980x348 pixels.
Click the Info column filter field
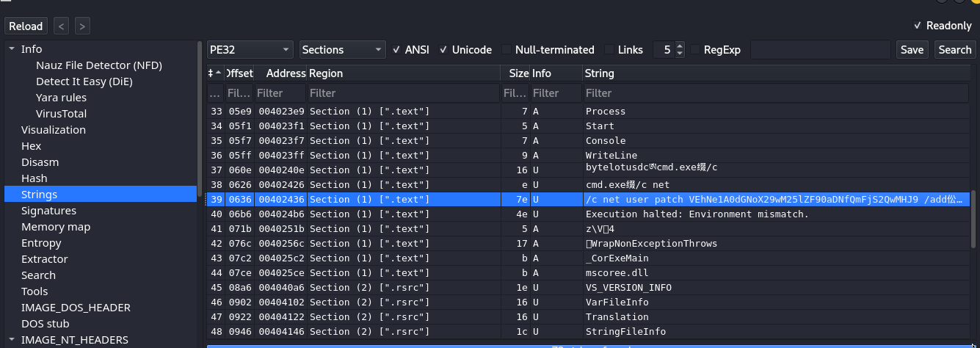[x=556, y=93]
